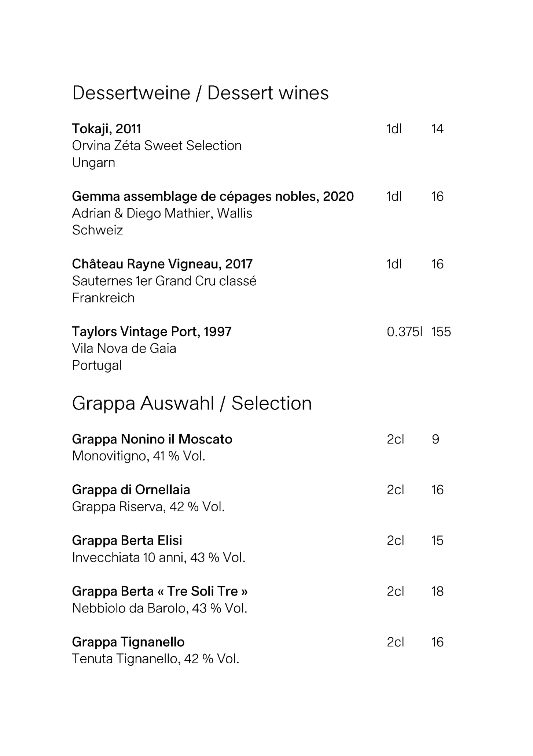Click the 0.375l volume for Taylors Port
Viewport: 533px width, 756px height.
(x=404, y=332)
